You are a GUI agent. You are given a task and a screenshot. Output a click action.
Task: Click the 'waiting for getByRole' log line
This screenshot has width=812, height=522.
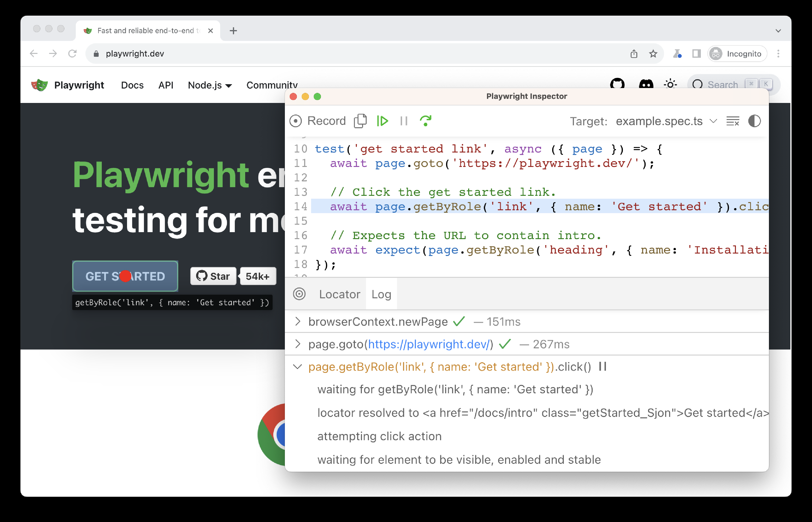click(x=455, y=389)
